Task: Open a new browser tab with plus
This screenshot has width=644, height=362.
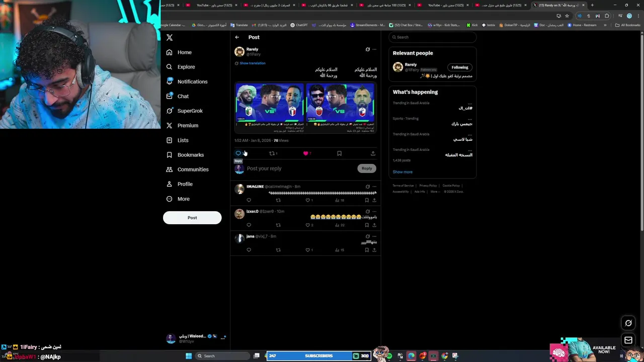Action: [592, 5]
